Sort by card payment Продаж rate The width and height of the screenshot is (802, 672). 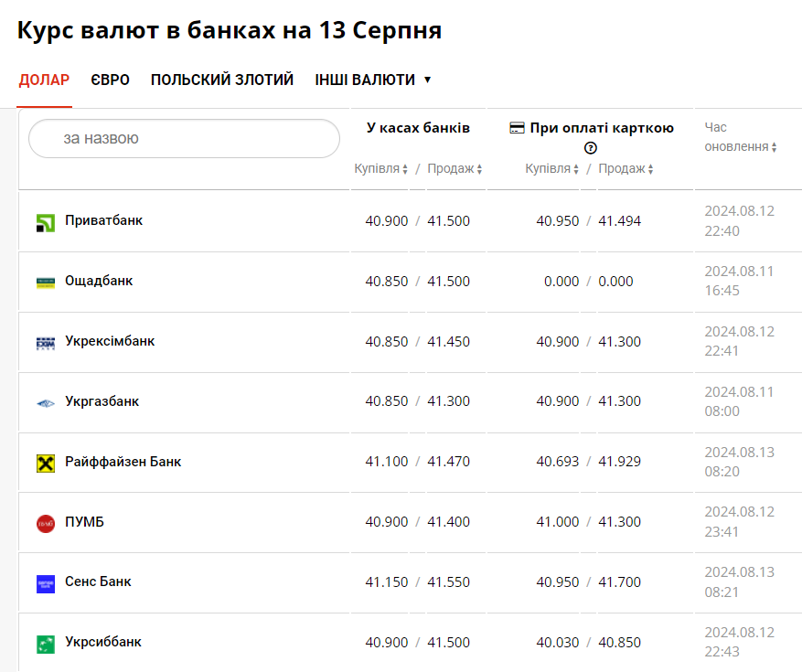[x=626, y=169]
